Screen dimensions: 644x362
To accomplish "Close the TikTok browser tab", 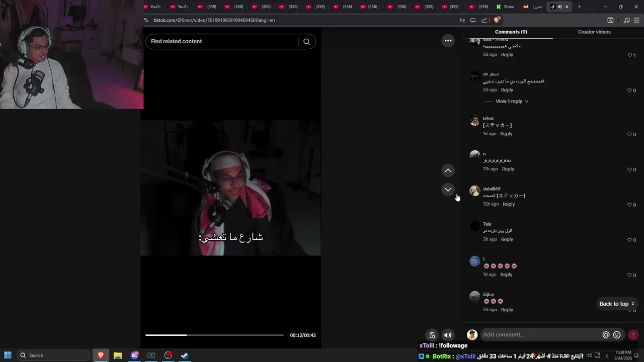I will click(567, 7).
